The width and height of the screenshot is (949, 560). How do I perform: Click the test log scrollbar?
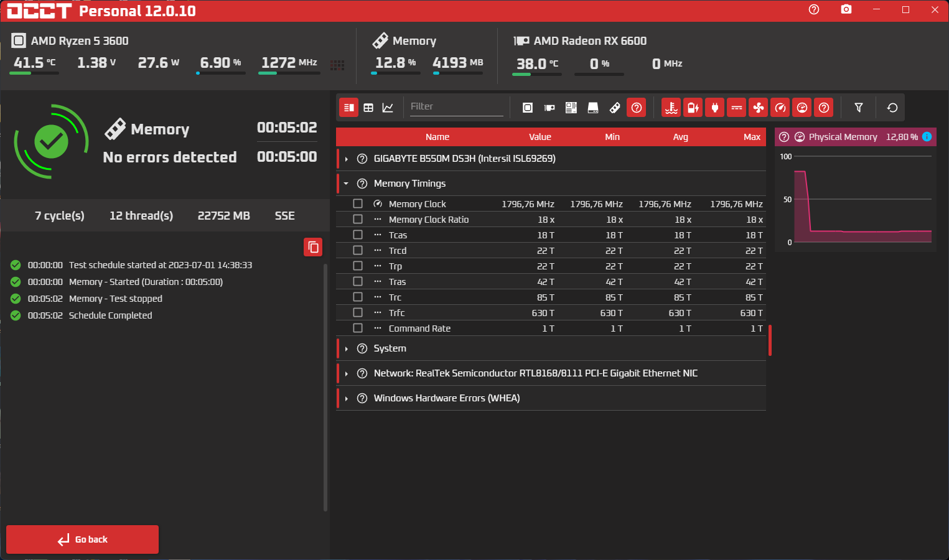pos(325,387)
